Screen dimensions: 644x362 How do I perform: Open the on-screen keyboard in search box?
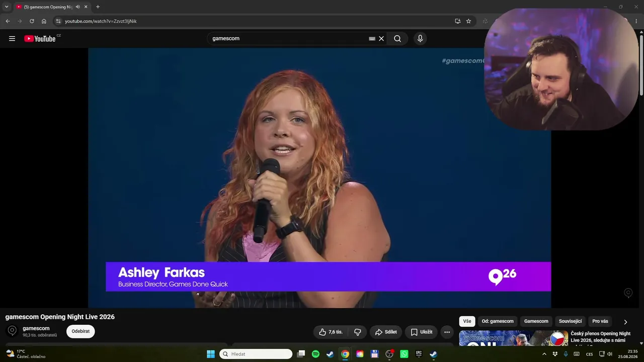click(x=372, y=39)
